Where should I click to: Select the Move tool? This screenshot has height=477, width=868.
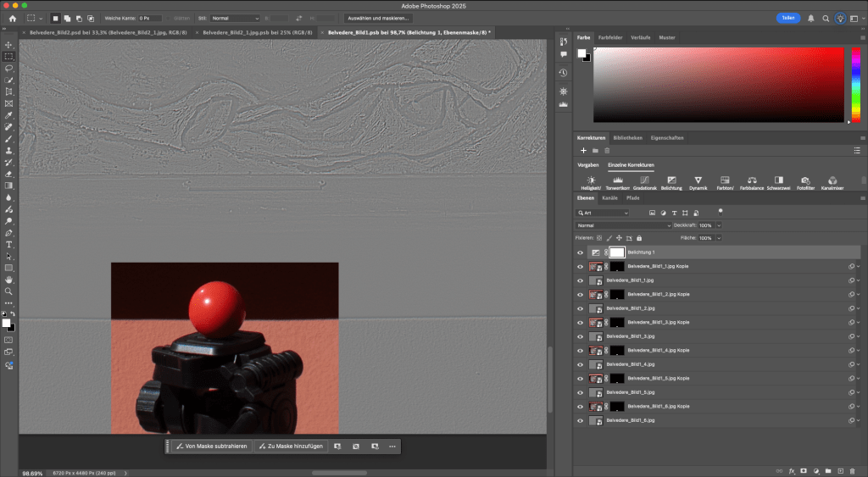[8, 44]
